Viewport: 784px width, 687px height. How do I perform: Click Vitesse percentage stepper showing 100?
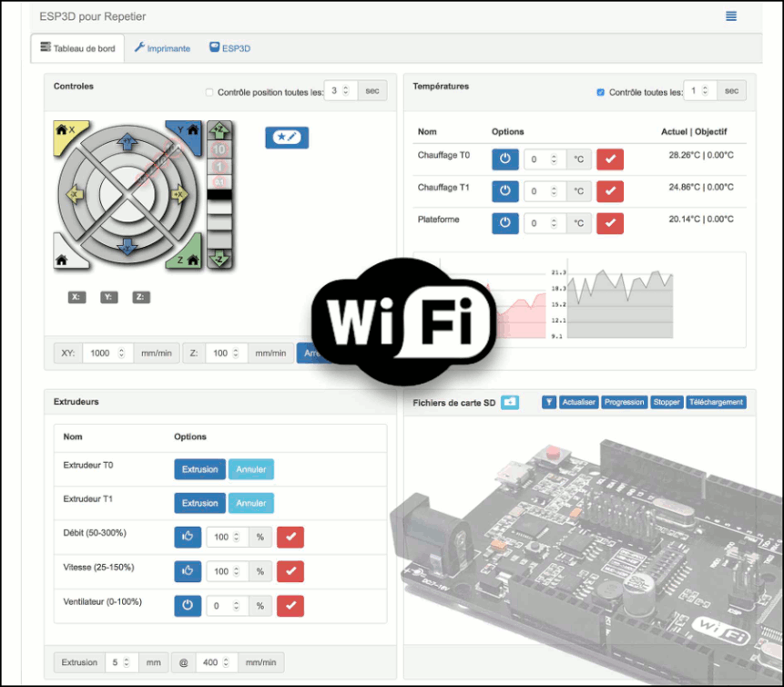[228, 571]
